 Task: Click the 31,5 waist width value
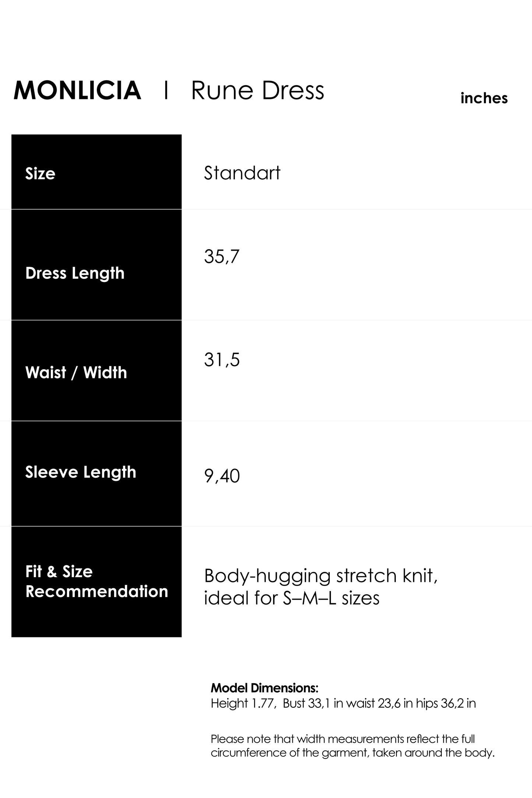pyautogui.click(x=222, y=360)
